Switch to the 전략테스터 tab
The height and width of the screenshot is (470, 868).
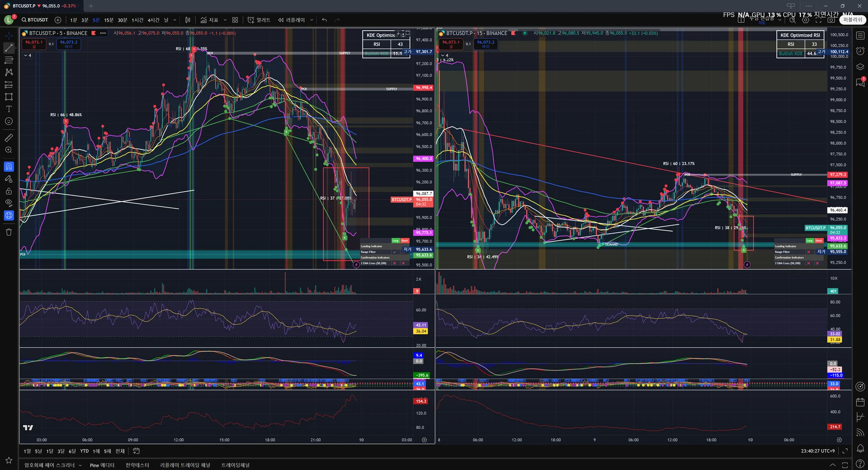coord(137,465)
